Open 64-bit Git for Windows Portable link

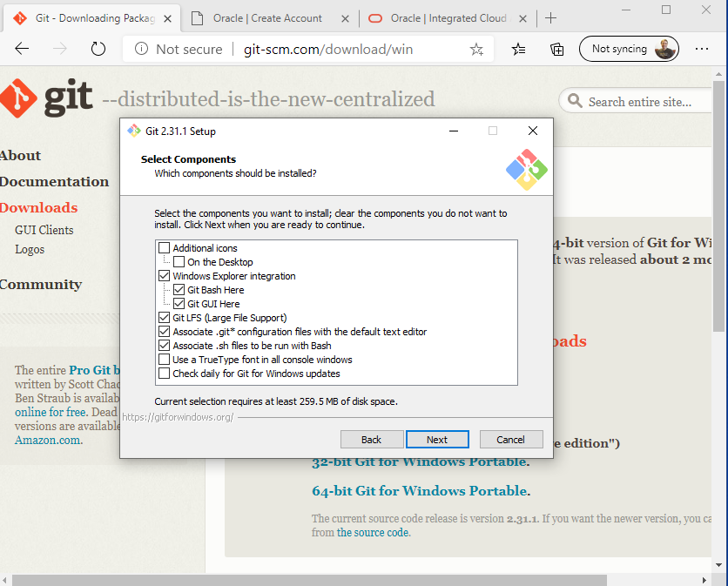[420, 491]
